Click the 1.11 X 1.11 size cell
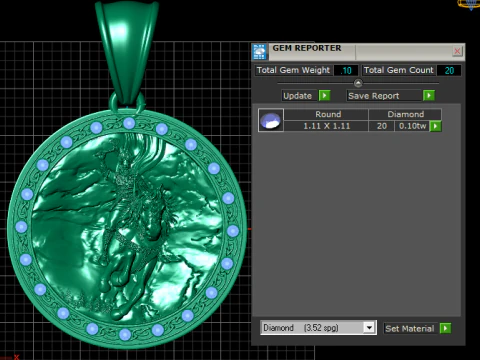 click(326, 126)
